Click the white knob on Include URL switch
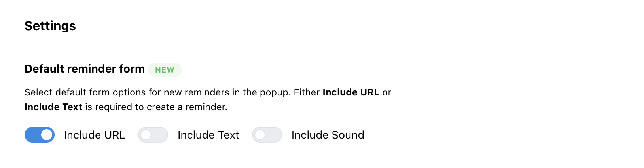The width and height of the screenshot is (644, 168). [47, 135]
